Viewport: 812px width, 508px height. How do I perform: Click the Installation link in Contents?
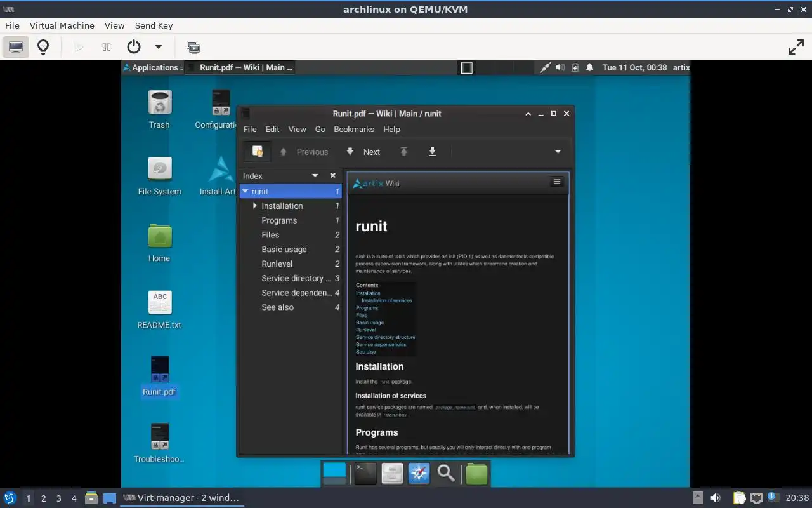pyautogui.click(x=368, y=293)
